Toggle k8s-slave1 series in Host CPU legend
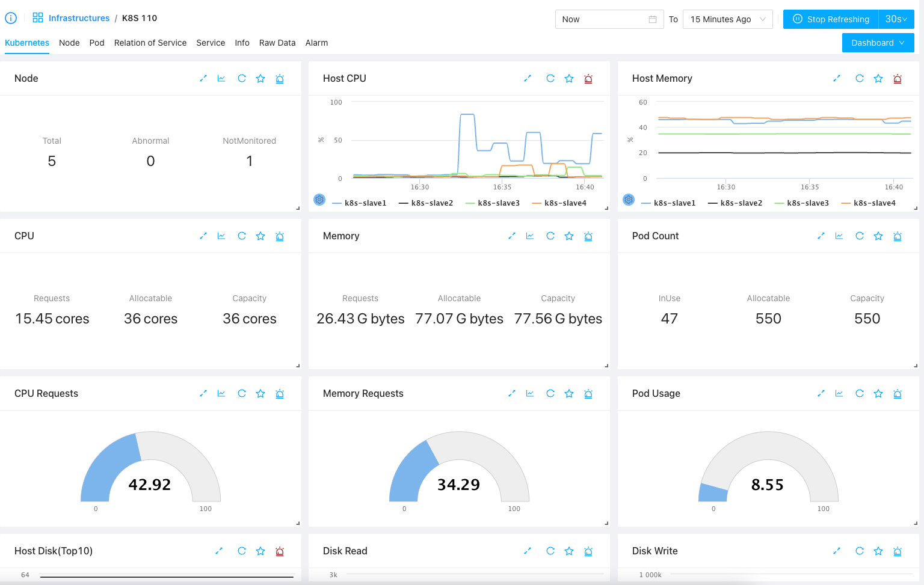This screenshot has width=924, height=585. pyautogui.click(x=359, y=203)
